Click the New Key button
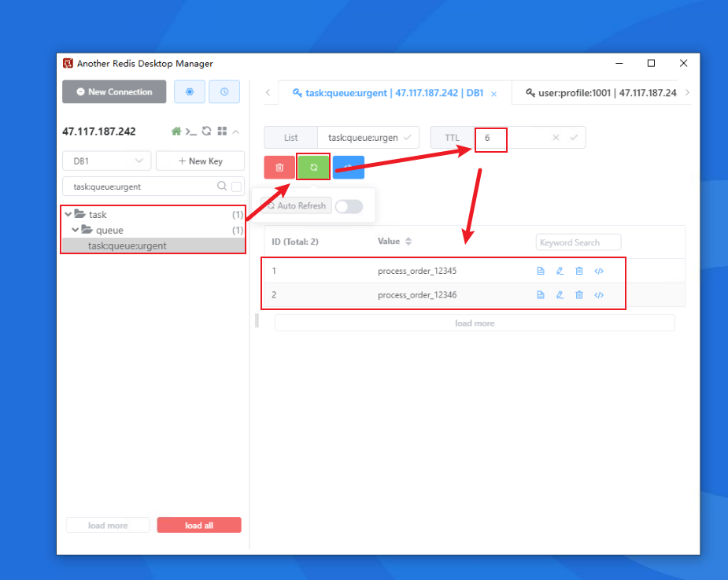This screenshot has height=580, width=728. point(200,161)
